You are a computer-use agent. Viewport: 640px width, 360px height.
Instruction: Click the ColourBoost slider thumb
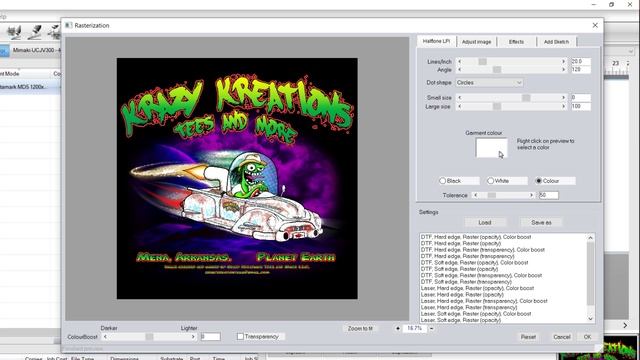coord(149,337)
